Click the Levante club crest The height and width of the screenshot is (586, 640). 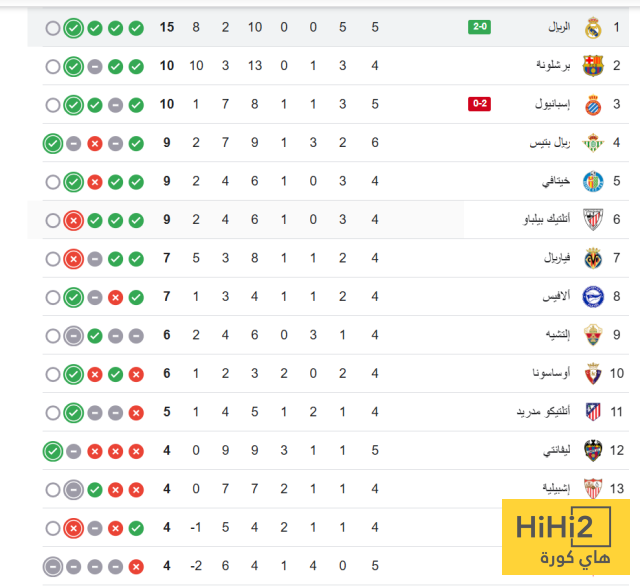(593, 451)
